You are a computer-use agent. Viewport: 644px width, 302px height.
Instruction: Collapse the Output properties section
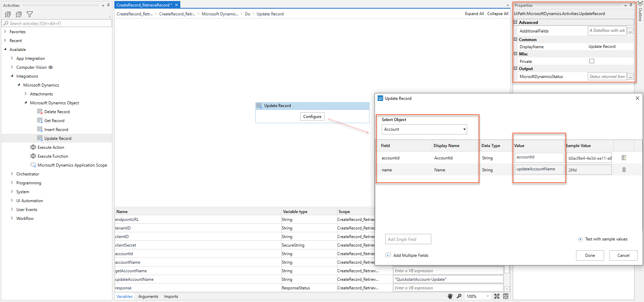tap(516, 68)
